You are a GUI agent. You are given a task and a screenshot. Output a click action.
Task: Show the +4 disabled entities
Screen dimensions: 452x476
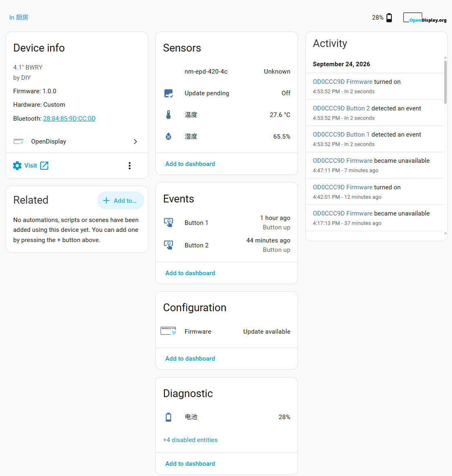[190, 440]
